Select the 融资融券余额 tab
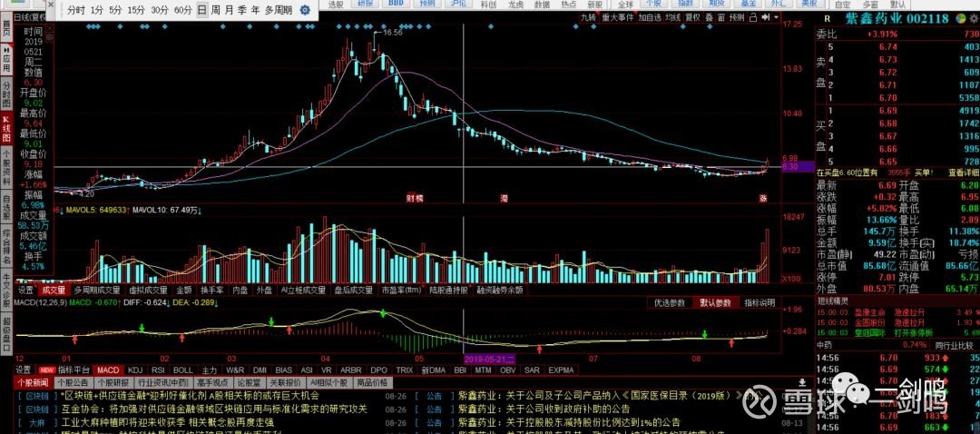The height and width of the screenshot is (434, 980). pyautogui.click(x=499, y=291)
